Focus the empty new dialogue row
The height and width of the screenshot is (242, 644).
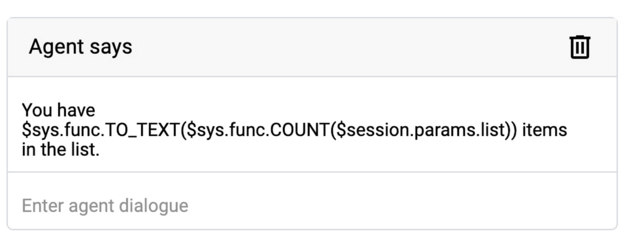(312, 205)
